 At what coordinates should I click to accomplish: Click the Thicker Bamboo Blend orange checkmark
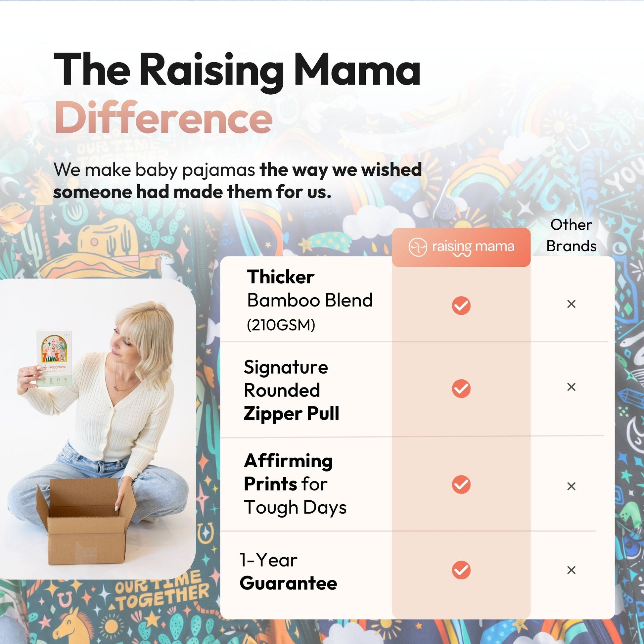(x=461, y=305)
